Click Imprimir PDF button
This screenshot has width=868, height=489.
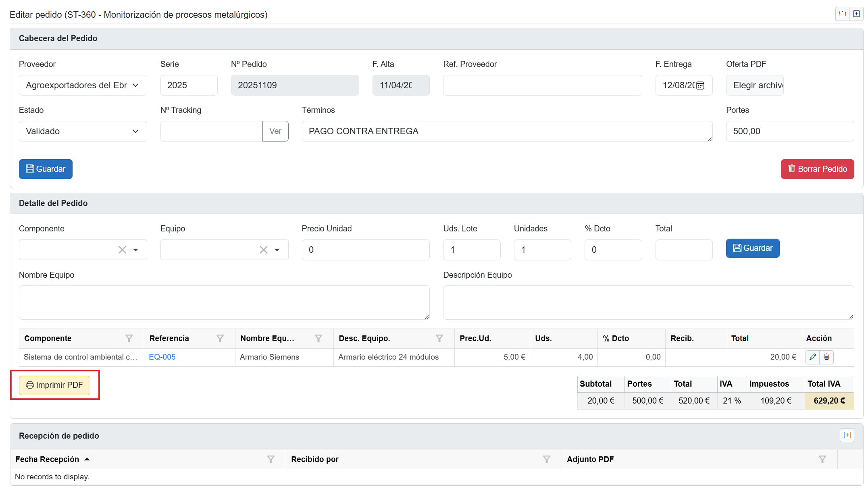click(x=54, y=385)
